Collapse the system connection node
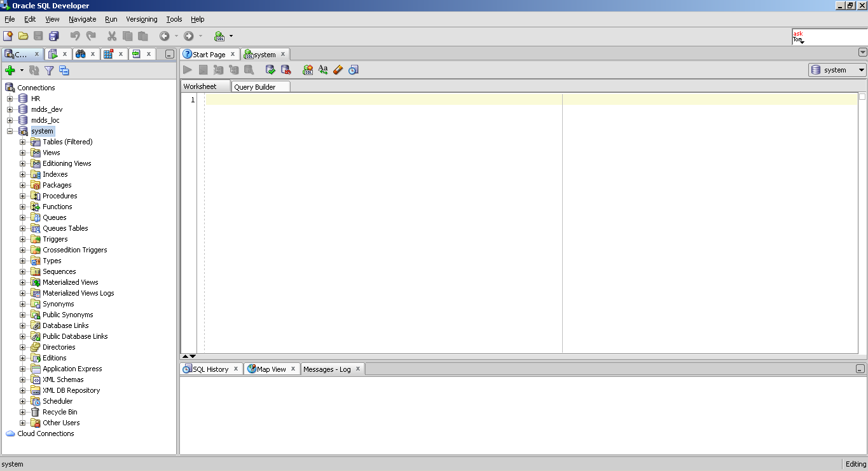Viewport: 868px width, 471px height. click(x=10, y=131)
